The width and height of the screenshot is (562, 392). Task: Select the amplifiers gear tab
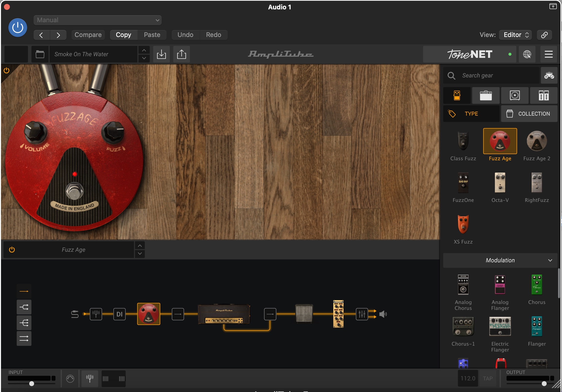click(x=486, y=95)
